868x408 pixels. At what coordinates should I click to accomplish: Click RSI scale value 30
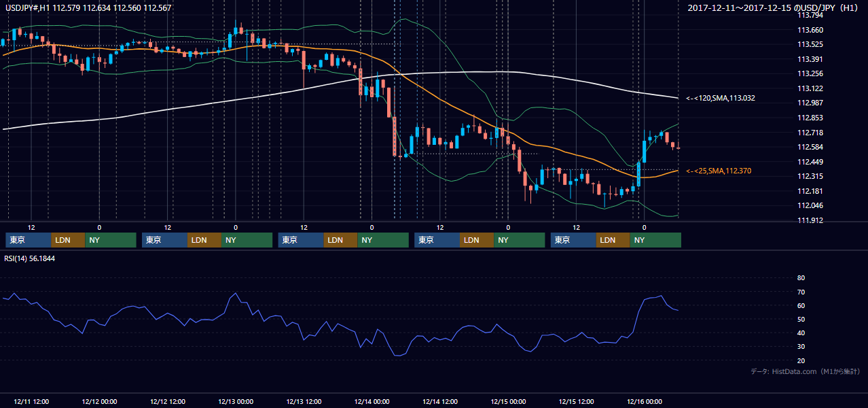click(801, 347)
